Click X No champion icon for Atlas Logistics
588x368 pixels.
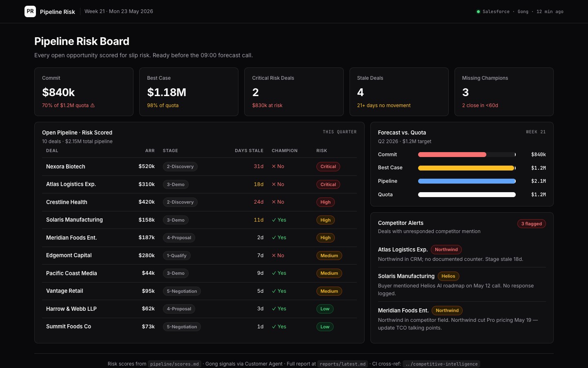pos(278,184)
